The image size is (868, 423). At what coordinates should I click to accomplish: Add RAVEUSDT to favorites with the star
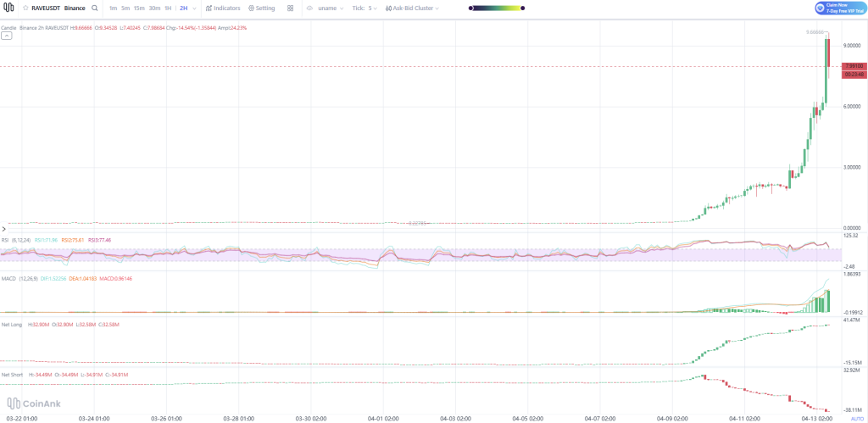[25, 8]
